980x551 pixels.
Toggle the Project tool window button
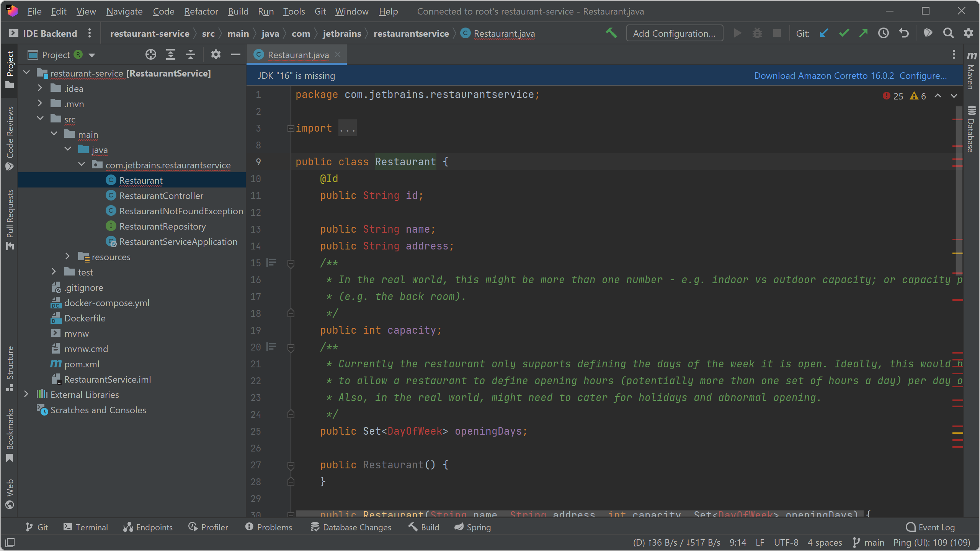tap(10, 70)
